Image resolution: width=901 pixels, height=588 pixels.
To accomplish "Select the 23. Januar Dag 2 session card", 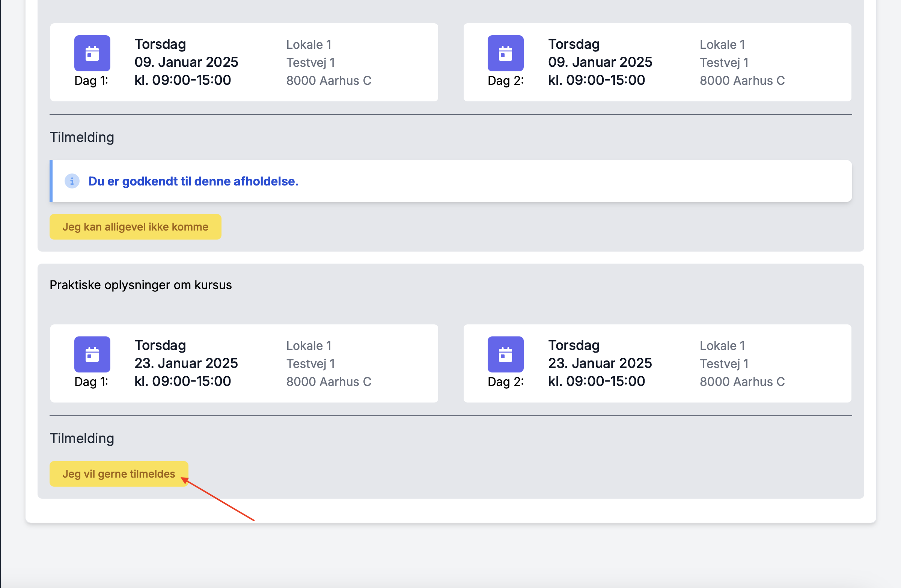I will tap(657, 363).
